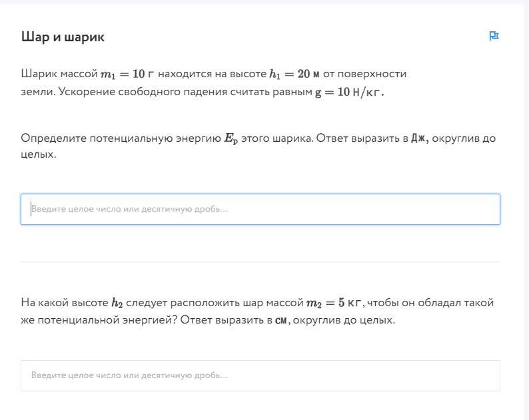Click the formula m₂ = 5 кг
This screenshot has height=420, width=529.
(x=335, y=303)
